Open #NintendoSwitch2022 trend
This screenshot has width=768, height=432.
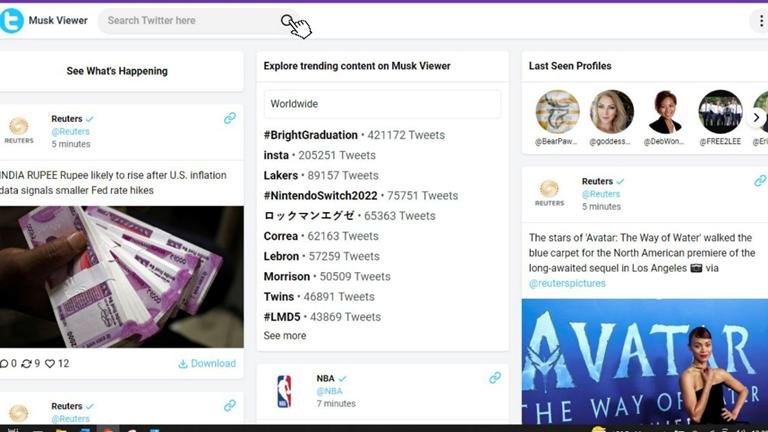(x=321, y=196)
